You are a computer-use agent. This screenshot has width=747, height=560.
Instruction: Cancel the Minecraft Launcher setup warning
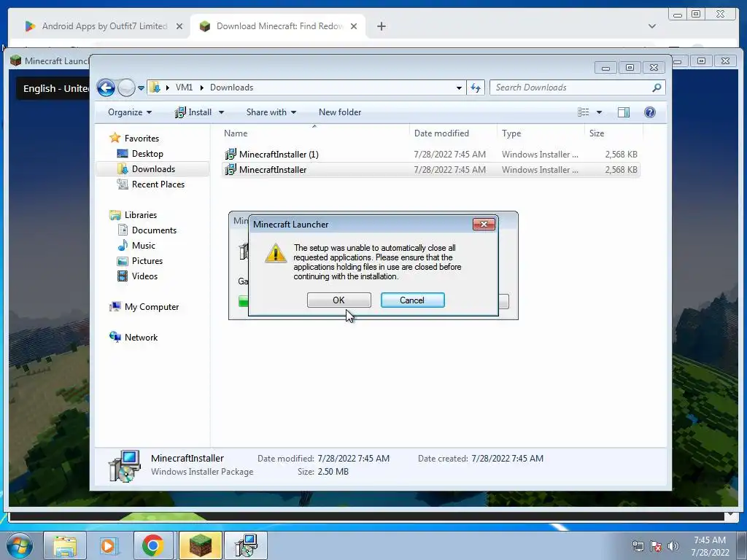coord(413,300)
